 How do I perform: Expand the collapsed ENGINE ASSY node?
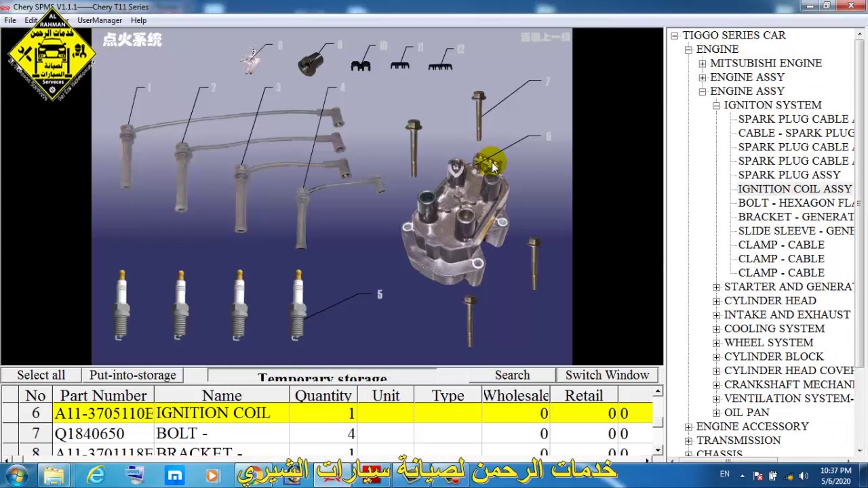(703, 77)
